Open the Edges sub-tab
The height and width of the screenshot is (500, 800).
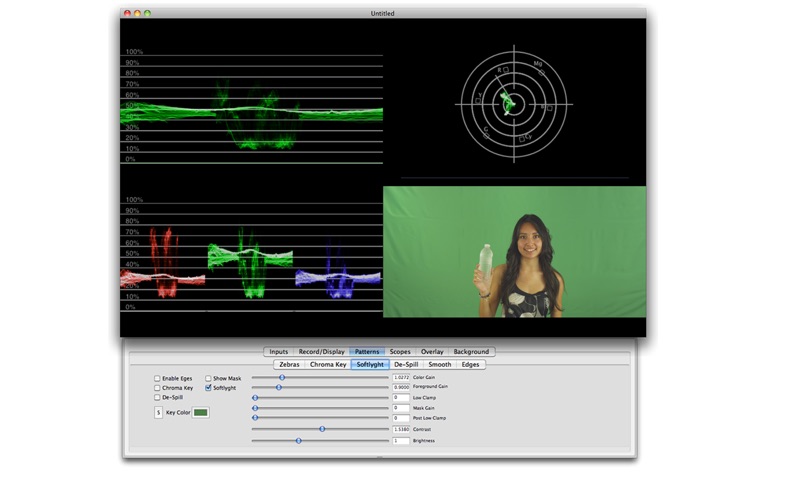point(470,365)
